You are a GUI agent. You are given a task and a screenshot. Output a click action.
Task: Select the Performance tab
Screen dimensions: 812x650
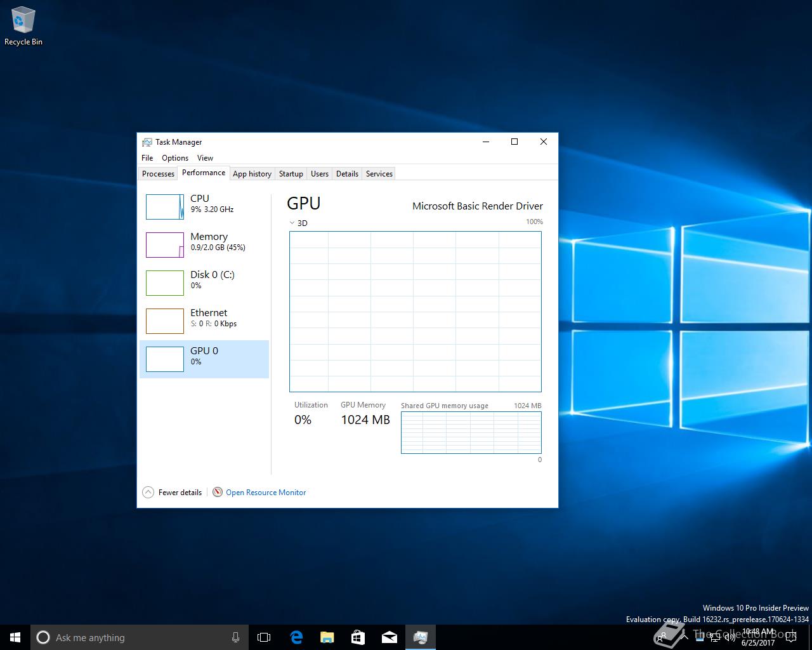coord(204,173)
